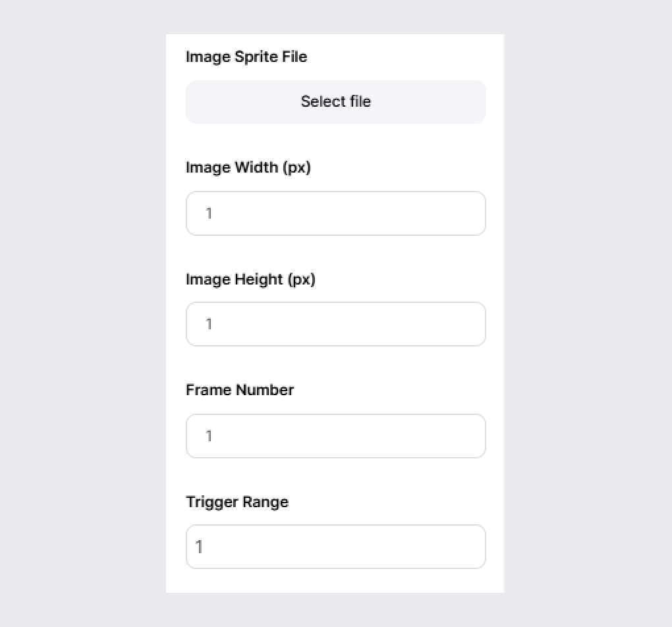Viewport: 672px width, 627px height.
Task: Click the Frame Number label text
Action: coord(240,390)
